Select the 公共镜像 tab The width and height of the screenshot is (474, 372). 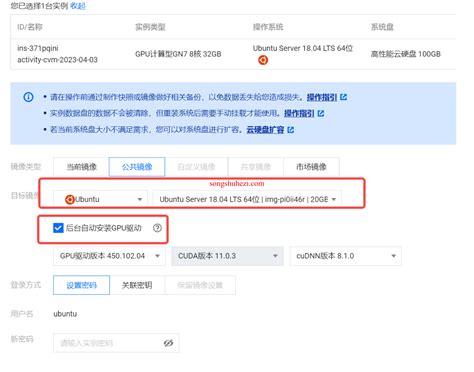tap(137, 167)
